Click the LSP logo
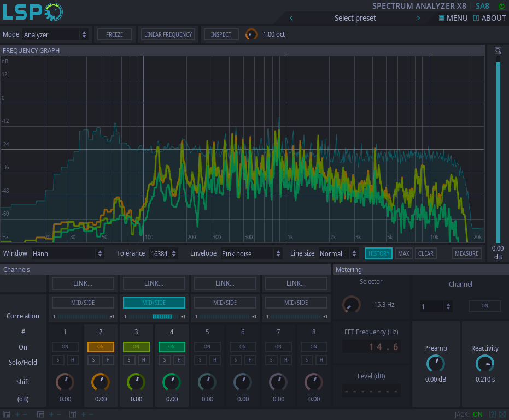This screenshot has width=509, height=420. pos(33,11)
